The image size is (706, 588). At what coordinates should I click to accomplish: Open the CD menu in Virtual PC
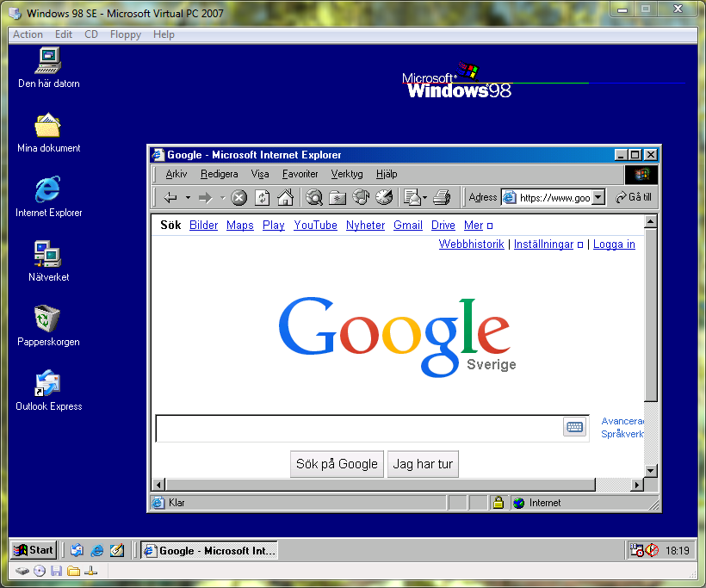91,34
